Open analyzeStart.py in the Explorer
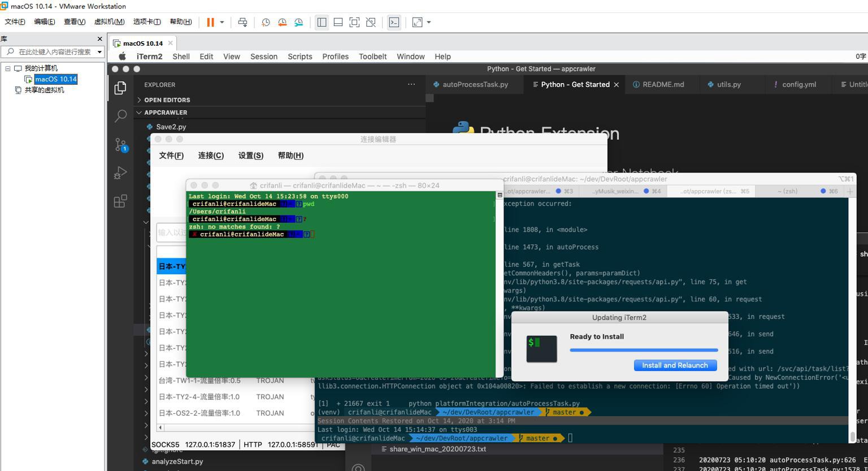 tap(177, 461)
